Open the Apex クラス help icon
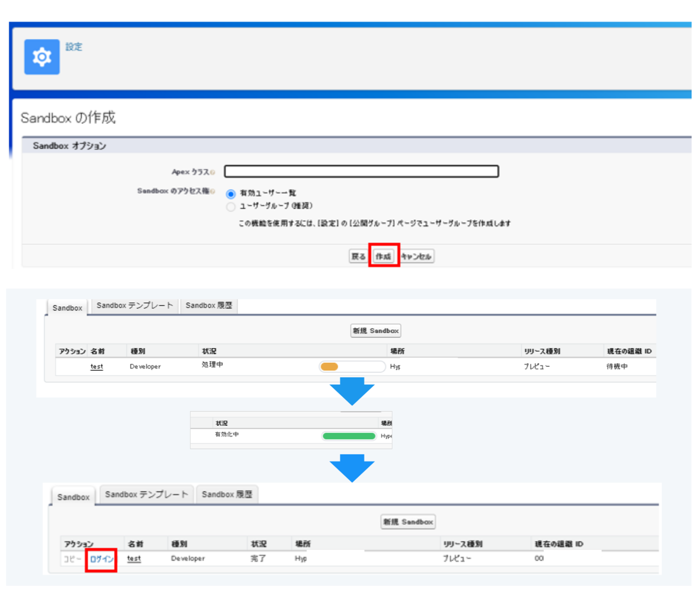The image size is (700, 607). pos(213,172)
